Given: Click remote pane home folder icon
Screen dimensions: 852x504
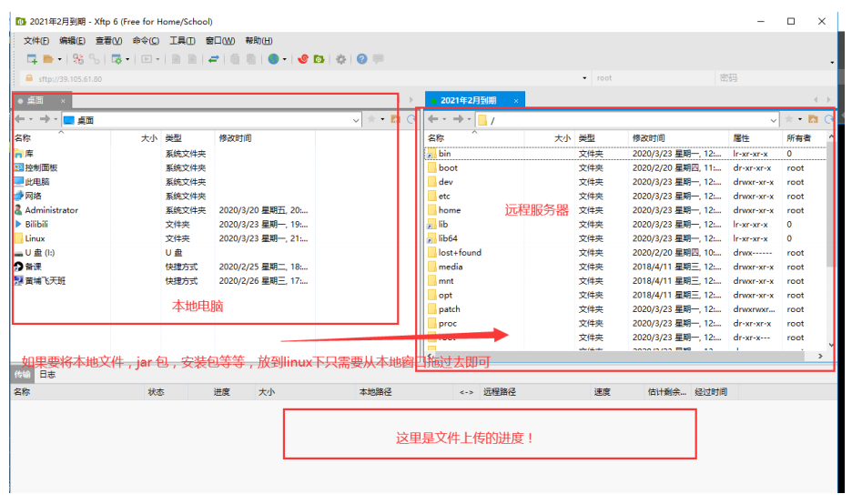Looking at the screenshot, I should coord(814,119).
